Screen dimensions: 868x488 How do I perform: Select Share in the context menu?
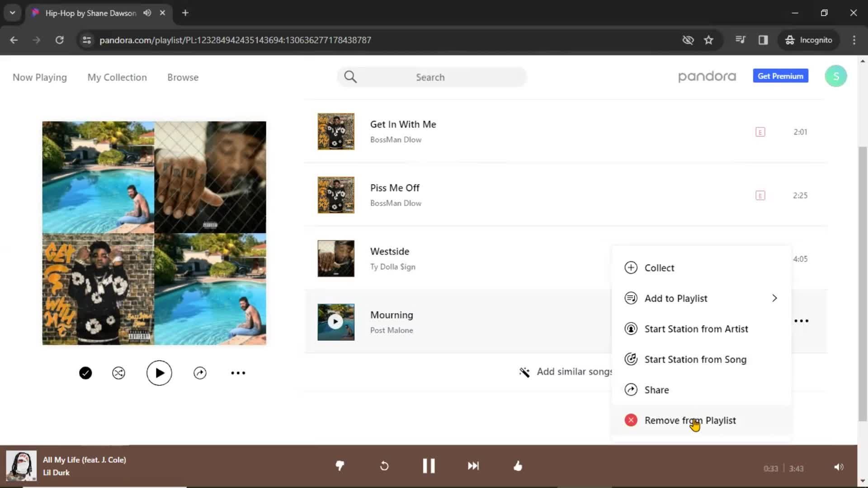tap(702, 390)
